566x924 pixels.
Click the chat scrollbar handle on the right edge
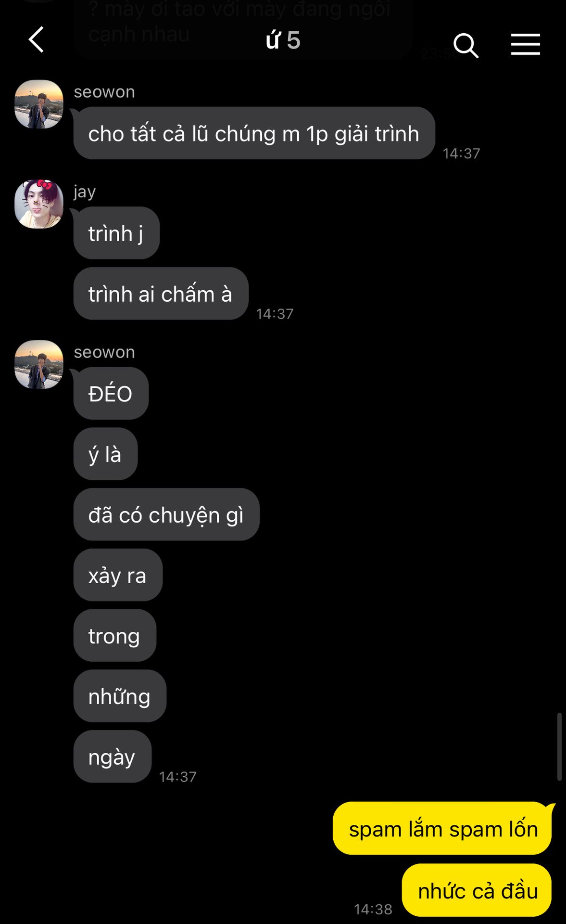(559, 747)
